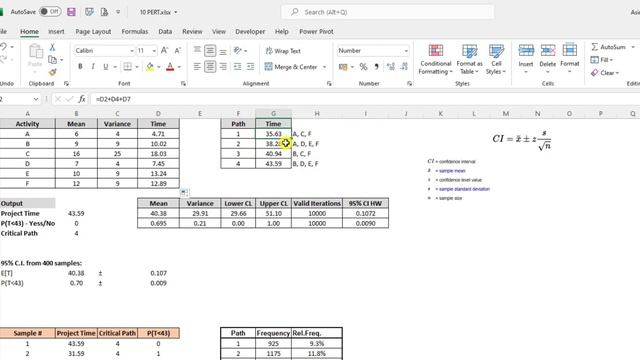The image size is (640, 360).
Task: Decrease indent icon
Action: pyautogui.click(x=237, y=67)
